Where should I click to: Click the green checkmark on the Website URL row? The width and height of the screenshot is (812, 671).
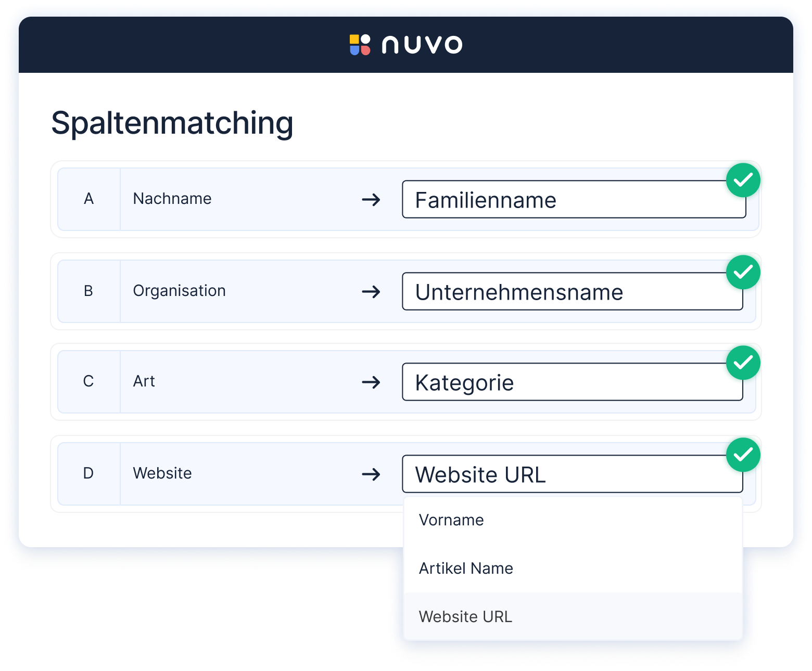click(743, 455)
